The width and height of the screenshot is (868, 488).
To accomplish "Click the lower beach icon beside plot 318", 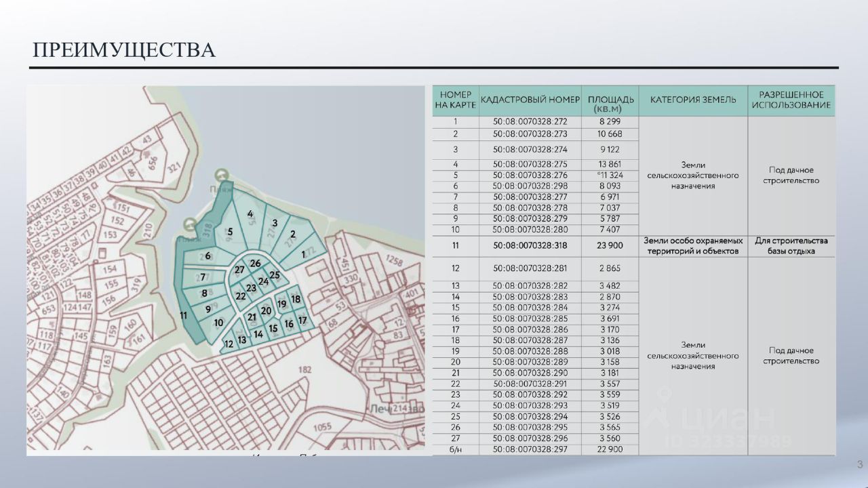I will click(x=189, y=223).
